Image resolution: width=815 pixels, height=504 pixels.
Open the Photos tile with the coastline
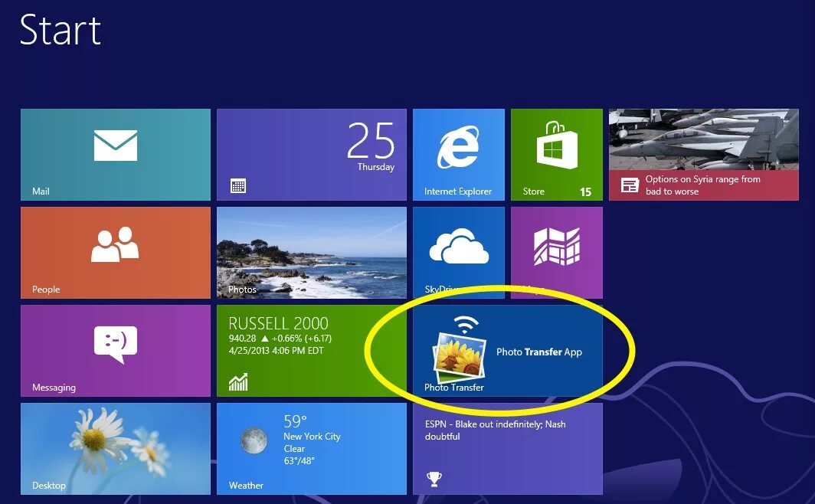tap(311, 253)
